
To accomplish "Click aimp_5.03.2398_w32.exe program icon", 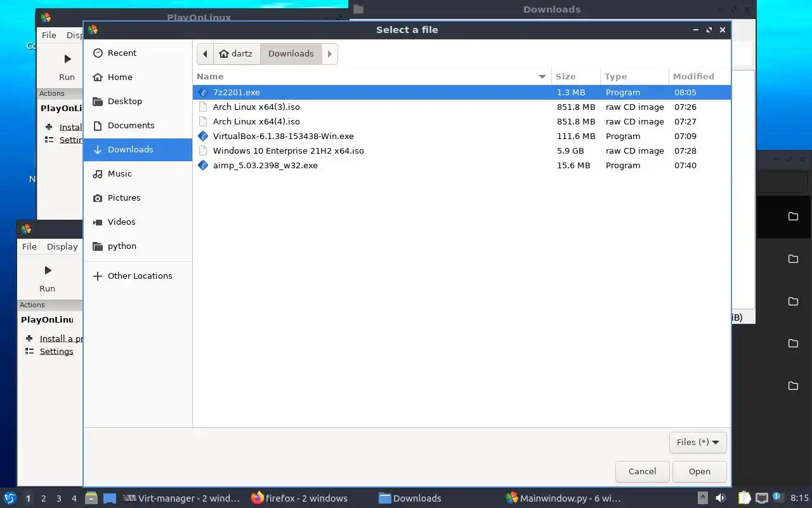I will [x=203, y=166].
